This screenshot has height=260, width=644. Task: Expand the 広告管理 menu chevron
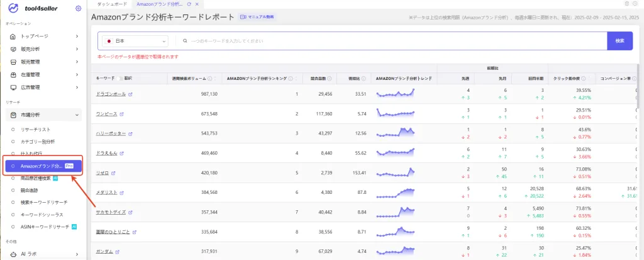click(77, 88)
